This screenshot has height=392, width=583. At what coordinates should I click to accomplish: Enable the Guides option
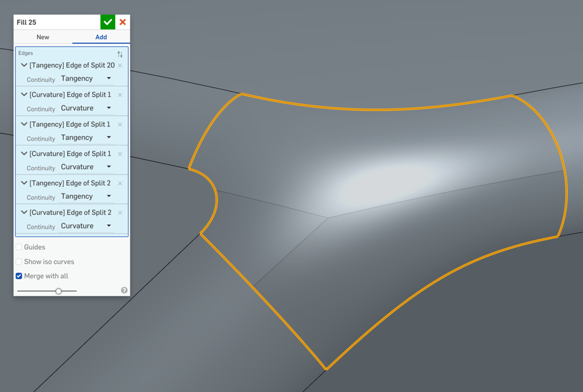coord(19,247)
